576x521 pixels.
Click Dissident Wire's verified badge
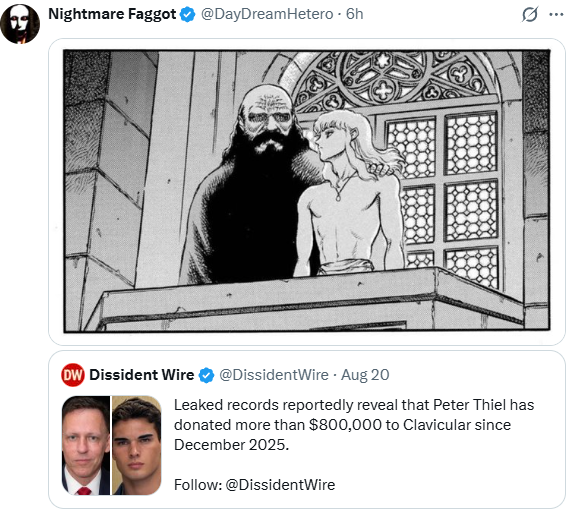[x=206, y=375]
